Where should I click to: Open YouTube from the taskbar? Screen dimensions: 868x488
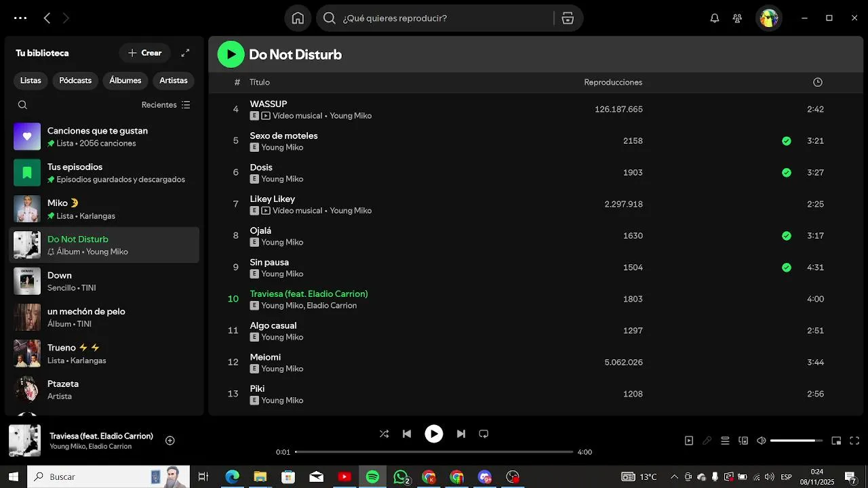click(344, 477)
